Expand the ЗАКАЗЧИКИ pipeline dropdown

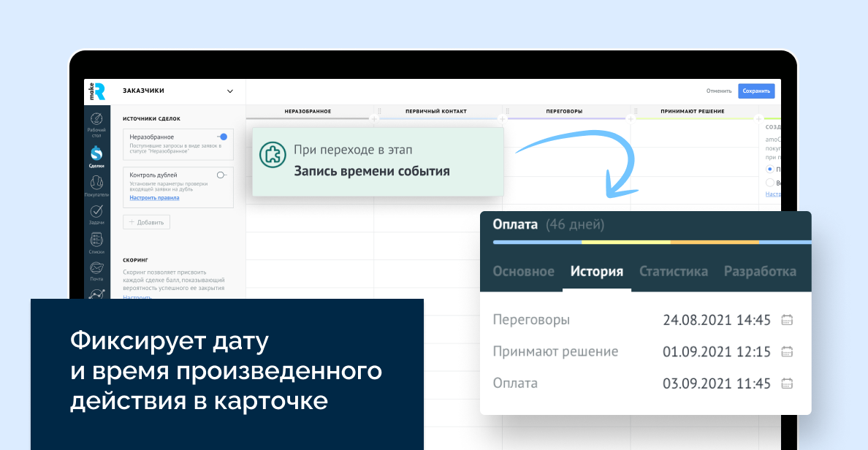(x=230, y=91)
